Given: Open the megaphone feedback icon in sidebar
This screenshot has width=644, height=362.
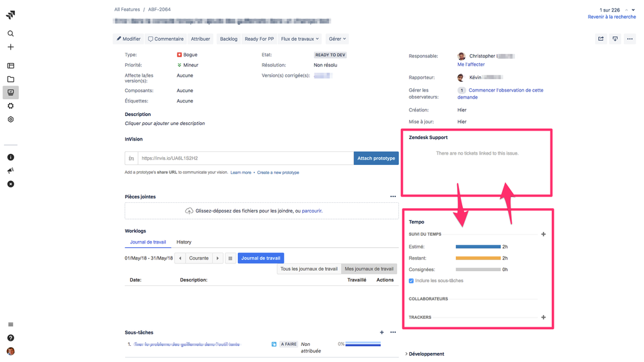Looking at the screenshot, I should tap(11, 171).
